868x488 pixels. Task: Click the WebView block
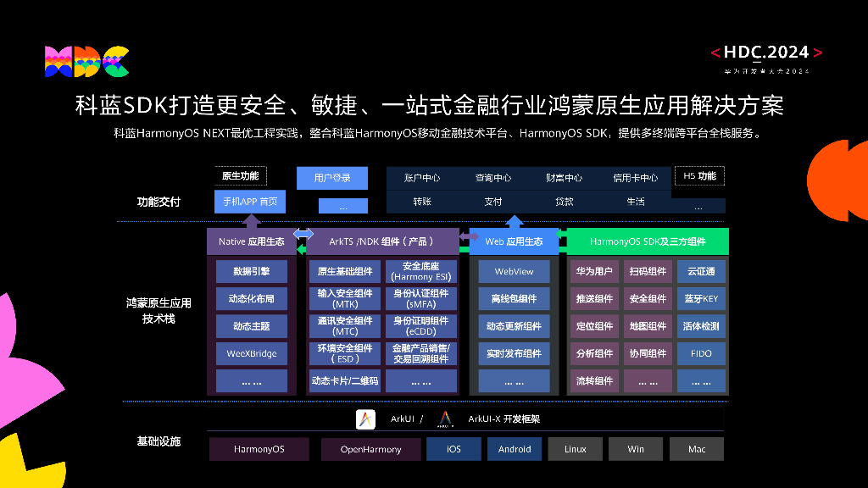[x=515, y=272]
